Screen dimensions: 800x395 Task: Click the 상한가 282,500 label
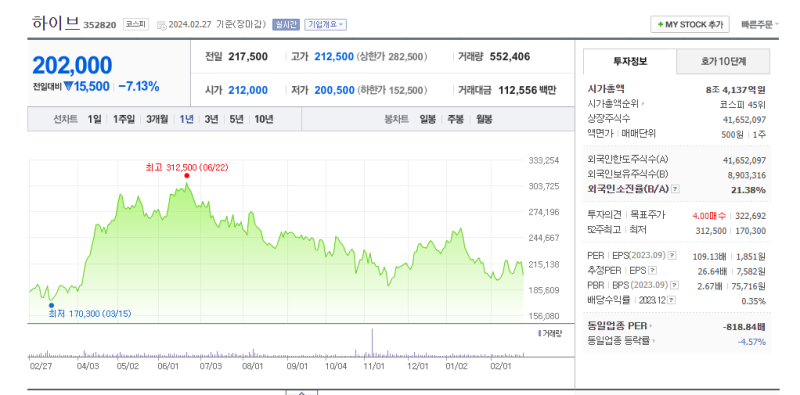click(x=392, y=57)
